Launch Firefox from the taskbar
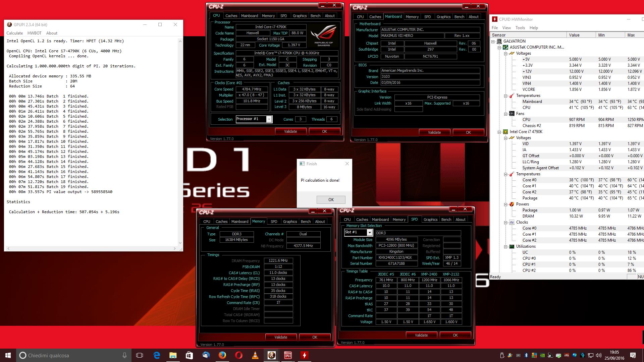The width and height of the screenshot is (644, 362). (x=222, y=355)
